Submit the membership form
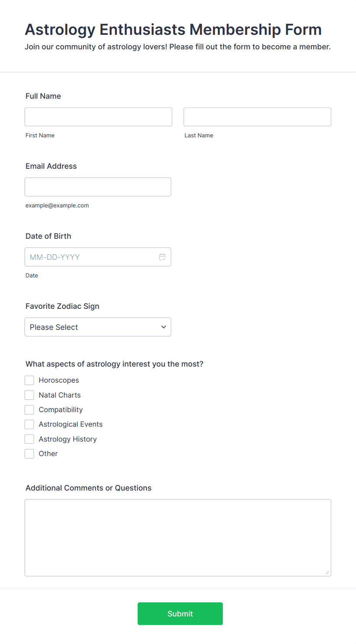Viewport: 356px width, 644px height. pos(180,614)
